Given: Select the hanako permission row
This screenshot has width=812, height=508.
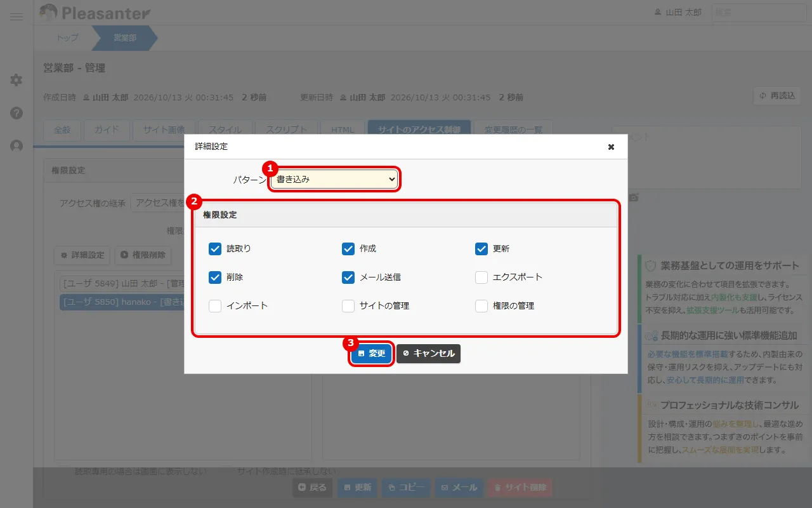Looking at the screenshot, I should pyautogui.click(x=122, y=302).
